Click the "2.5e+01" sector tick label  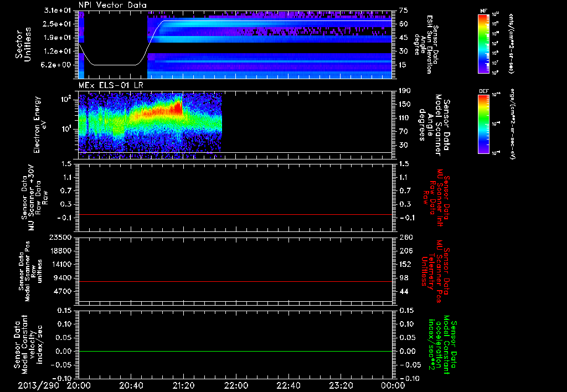[x=58, y=24]
